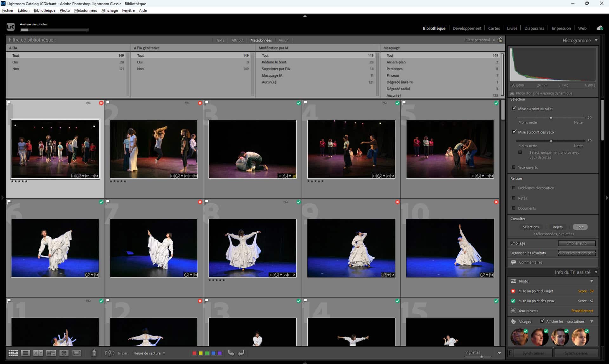609x364 pixels.
Task: Click the cloud sync status icon
Action: tap(599, 28)
